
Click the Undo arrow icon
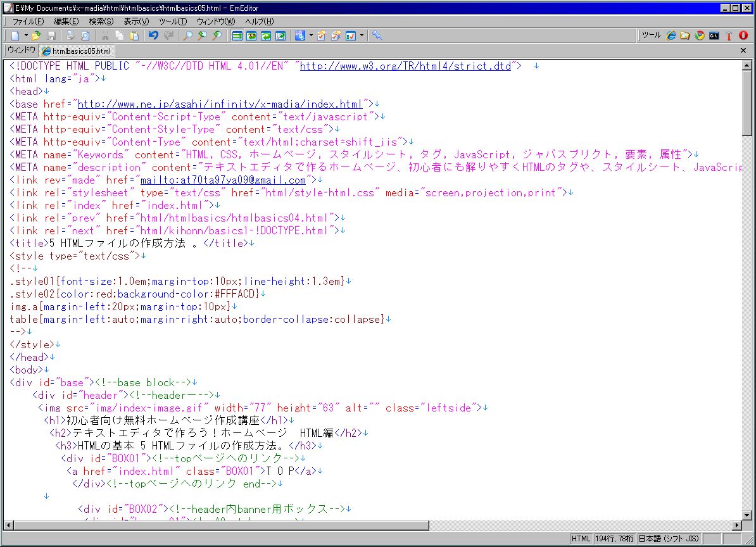(x=154, y=35)
